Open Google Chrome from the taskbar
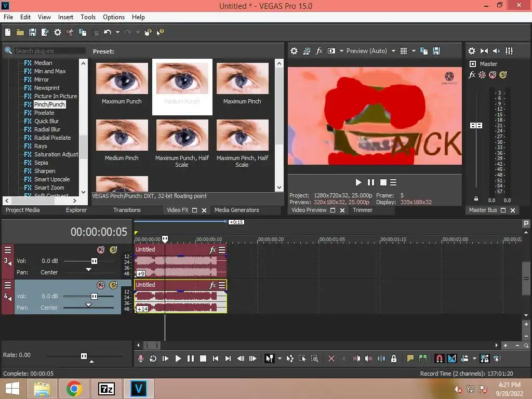This screenshot has width=532, height=399. pyautogui.click(x=74, y=389)
